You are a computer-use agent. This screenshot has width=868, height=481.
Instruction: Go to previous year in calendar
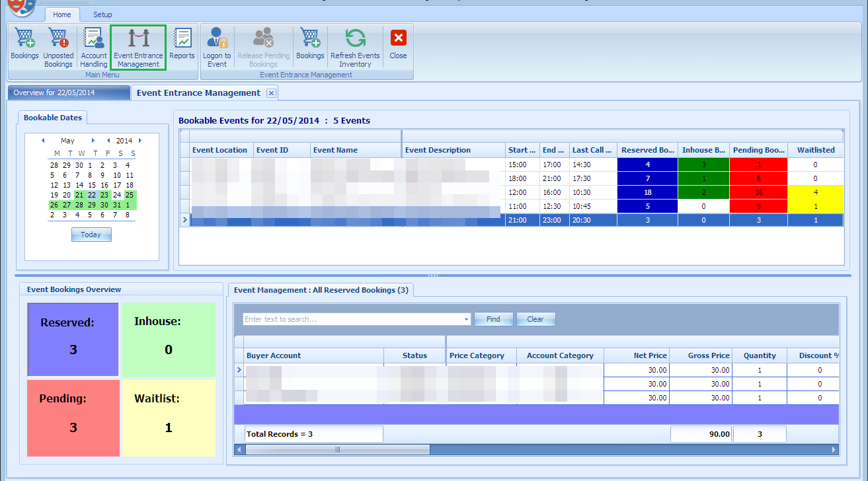[x=109, y=141]
